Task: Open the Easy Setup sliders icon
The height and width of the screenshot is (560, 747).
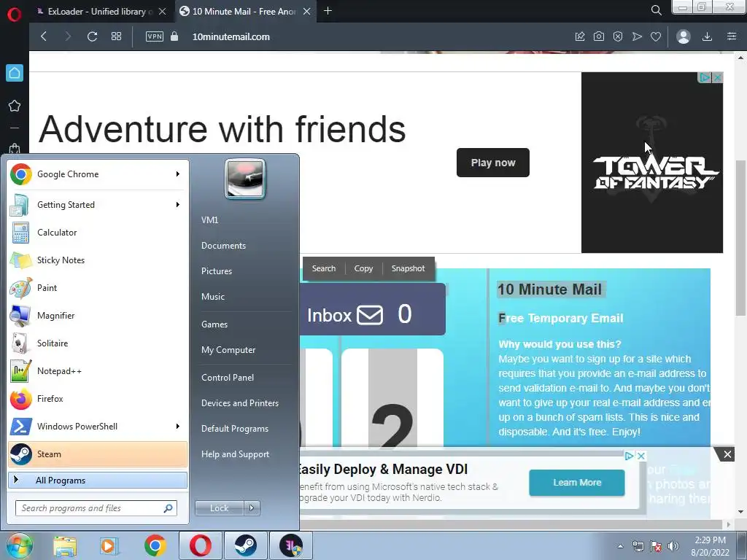Action: pyautogui.click(x=732, y=36)
